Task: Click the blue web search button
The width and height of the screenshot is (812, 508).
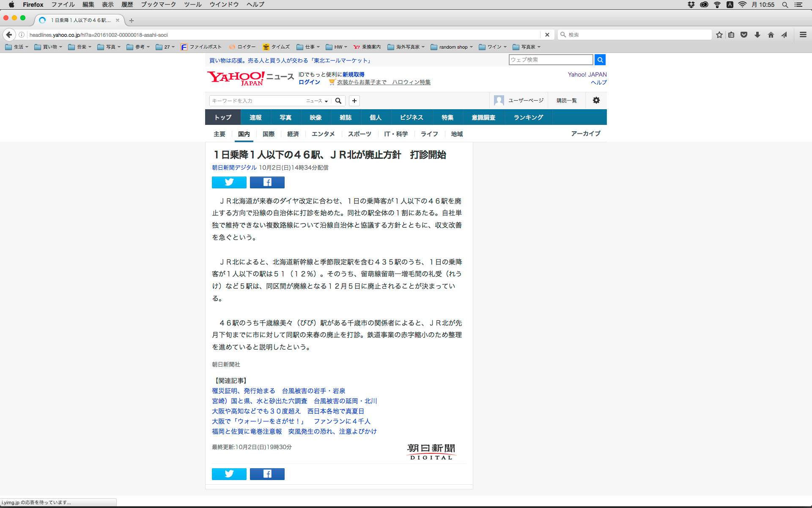Action: coord(600,60)
